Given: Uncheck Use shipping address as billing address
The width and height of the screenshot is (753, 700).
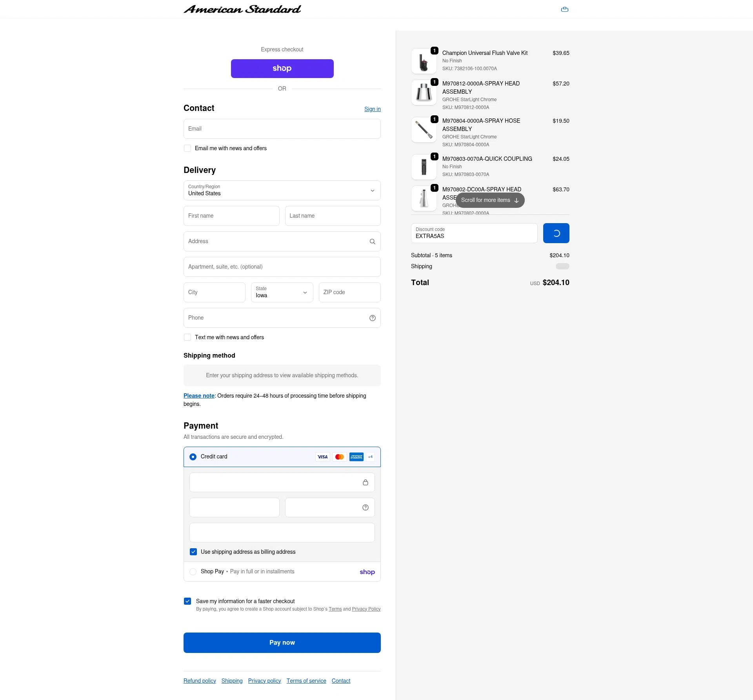Looking at the screenshot, I should point(193,552).
